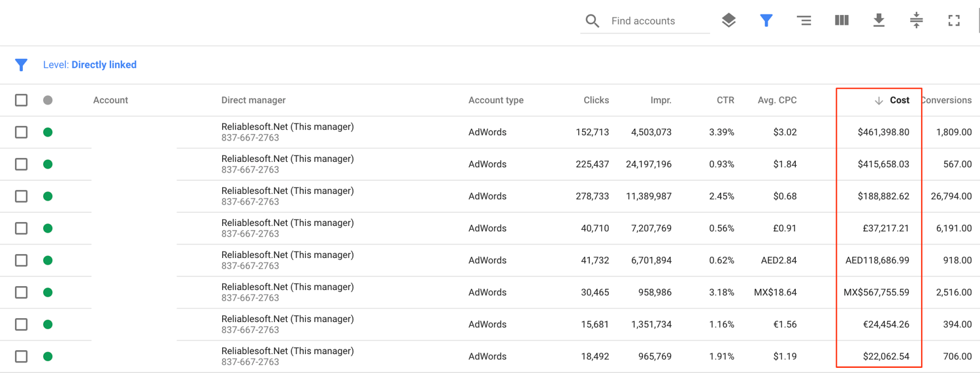Image resolution: width=980 pixels, height=373 pixels.
Task: Sort by the Cost column header
Action: 899,100
